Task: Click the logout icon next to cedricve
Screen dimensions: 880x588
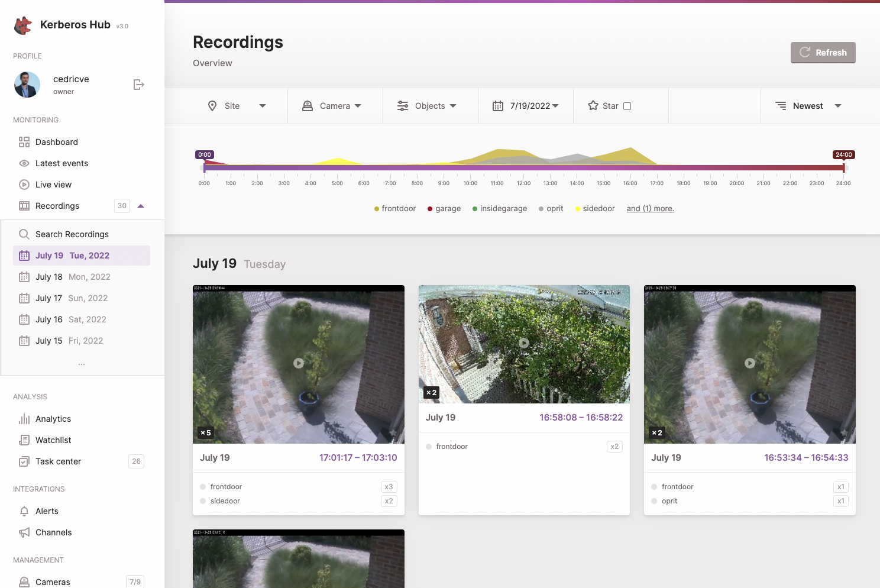Action: point(138,85)
